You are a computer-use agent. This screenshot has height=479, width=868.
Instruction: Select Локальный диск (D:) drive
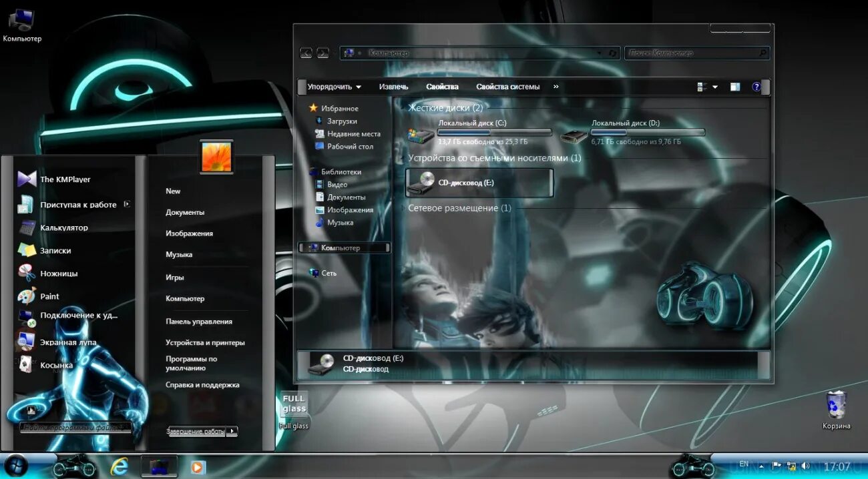pyautogui.click(x=633, y=132)
